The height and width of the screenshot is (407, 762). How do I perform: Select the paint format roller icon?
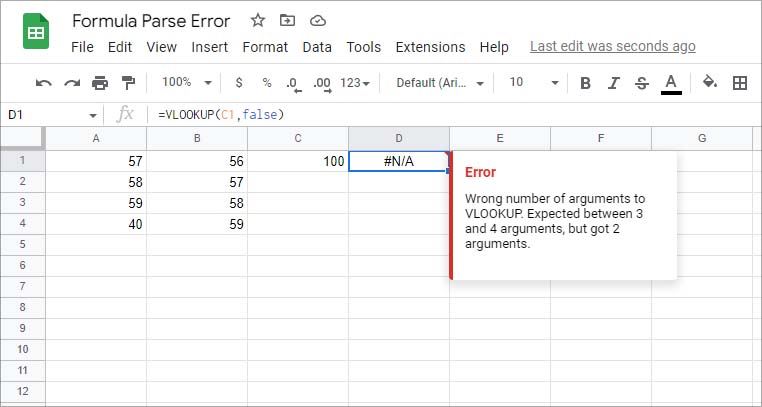(x=128, y=83)
